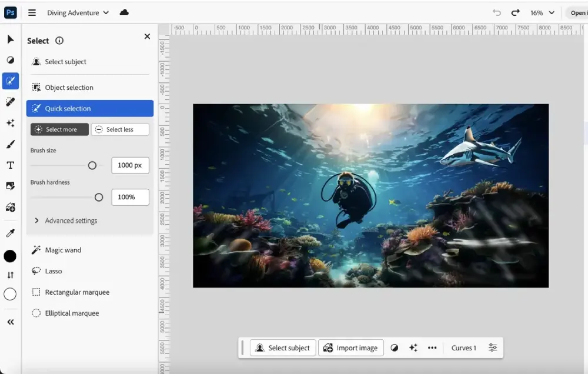Open the three-dots more options in bottom bar
588x374 pixels.
click(x=432, y=348)
